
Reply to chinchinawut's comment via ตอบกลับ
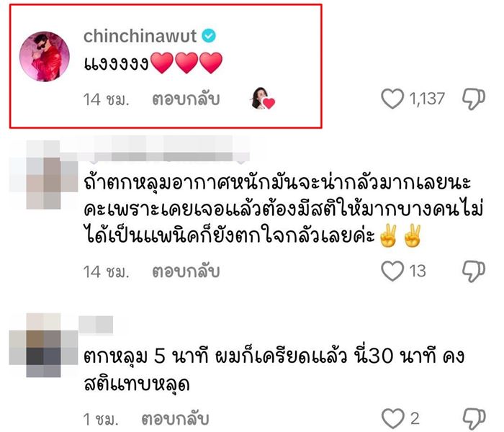186,99
